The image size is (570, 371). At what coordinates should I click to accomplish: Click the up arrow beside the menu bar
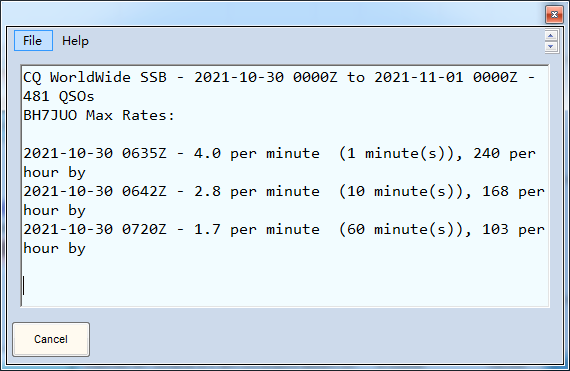550,36
